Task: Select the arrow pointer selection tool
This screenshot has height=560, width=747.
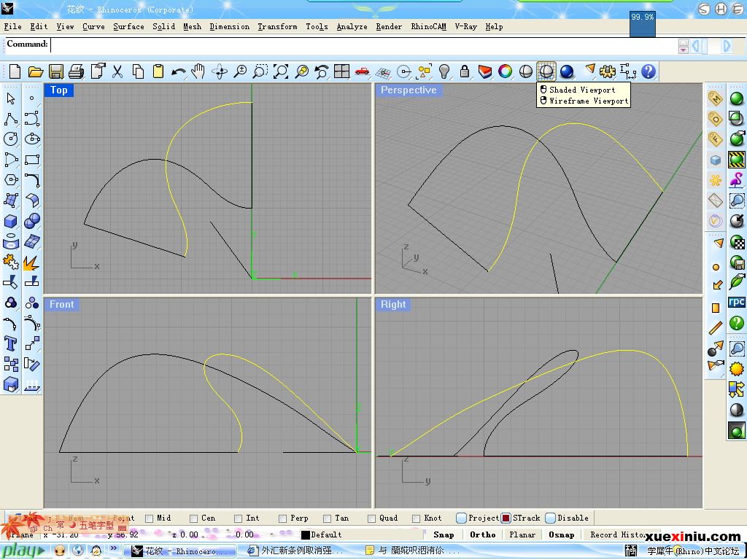Action: [x=11, y=98]
